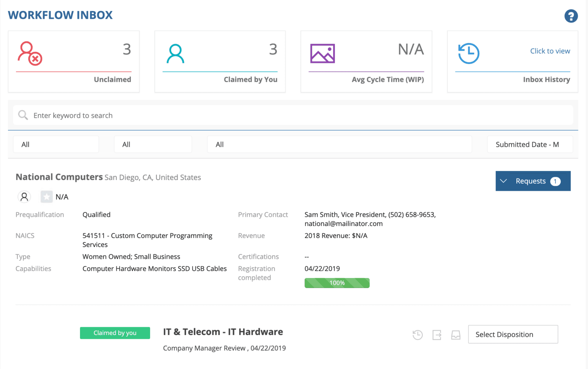This screenshot has height=369, width=588.
Task: Expand the Requests dropdown for National Computers
Action: (533, 181)
